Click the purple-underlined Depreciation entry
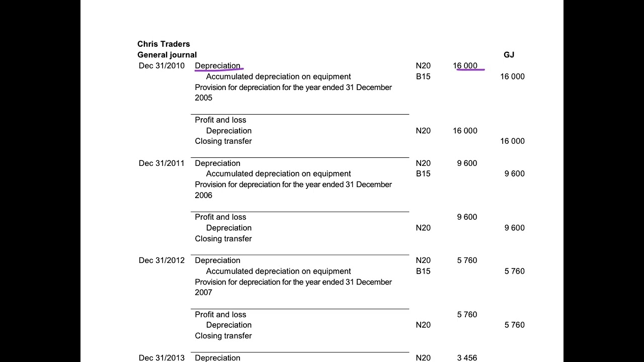This screenshot has width=644, height=362. [x=217, y=66]
